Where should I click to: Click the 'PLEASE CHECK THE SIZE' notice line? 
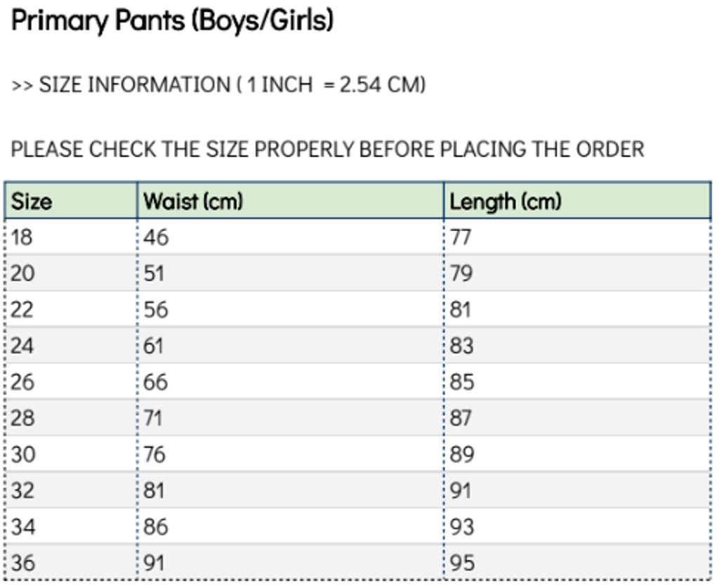(x=327, y=150)
